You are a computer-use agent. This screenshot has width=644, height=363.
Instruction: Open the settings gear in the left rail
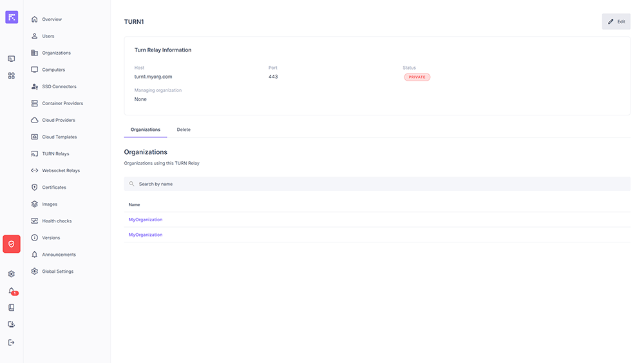pyautogui.click(x=12, y=274)
